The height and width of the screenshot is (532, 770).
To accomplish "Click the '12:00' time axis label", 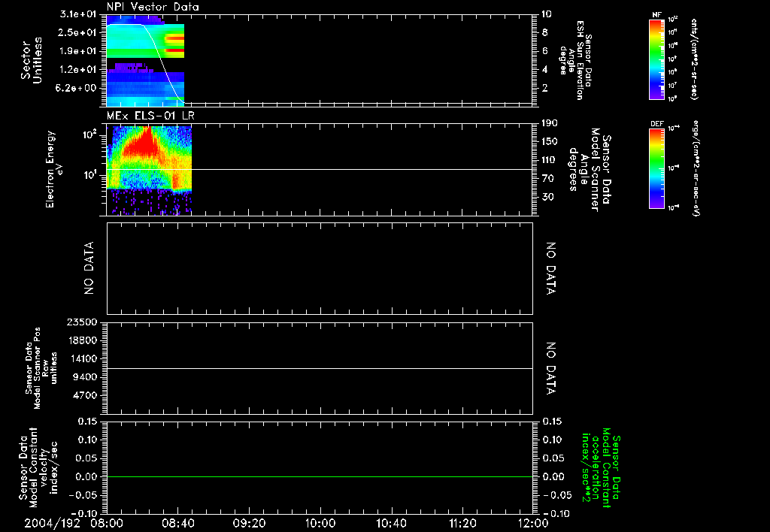I will coord(533,523).
